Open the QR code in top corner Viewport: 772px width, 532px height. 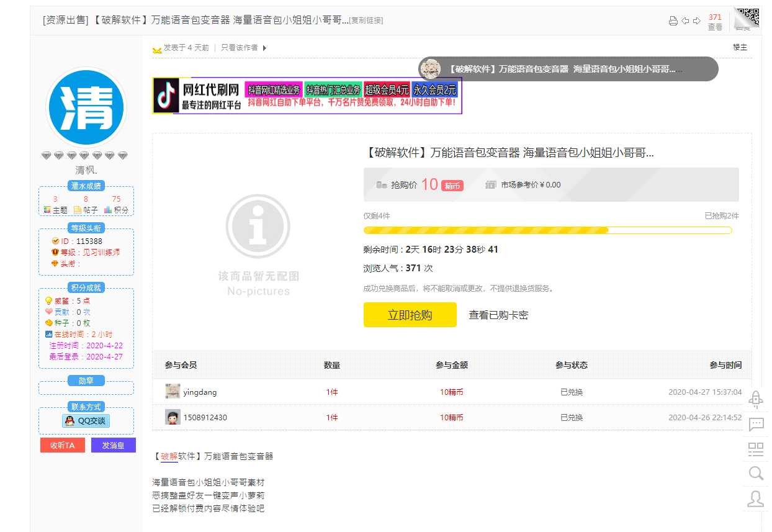click(x=747, y=19)
